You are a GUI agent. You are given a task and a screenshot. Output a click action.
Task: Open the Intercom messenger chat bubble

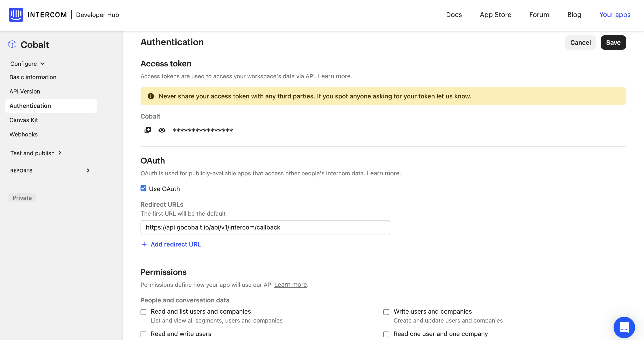click(624, 327)
